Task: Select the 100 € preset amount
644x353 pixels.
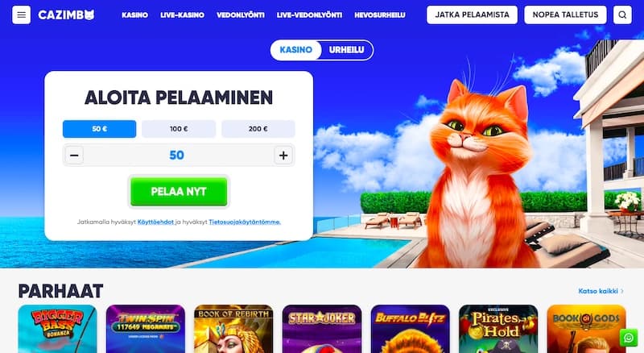Action: 179,129
